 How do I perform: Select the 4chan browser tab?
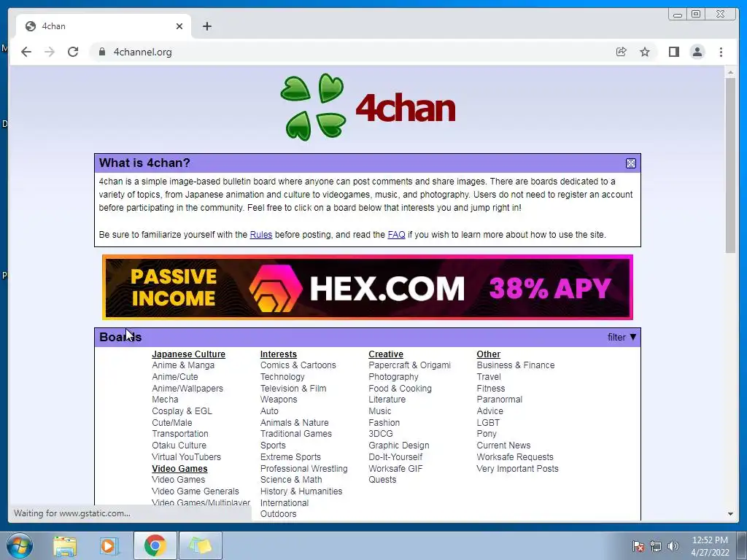(104, 26)
